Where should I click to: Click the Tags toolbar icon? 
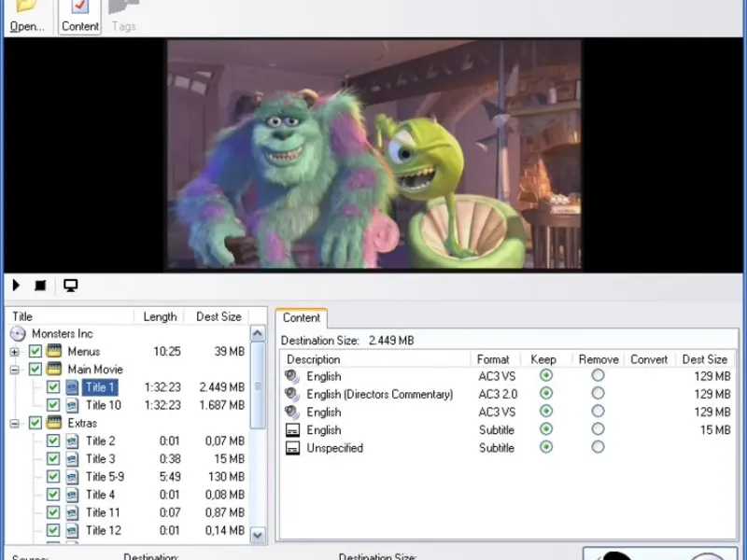tap(124, 17)
